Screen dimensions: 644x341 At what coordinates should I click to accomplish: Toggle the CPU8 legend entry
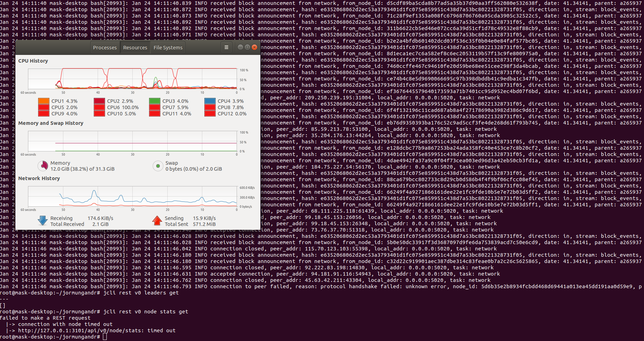click(x=209, y=107)
